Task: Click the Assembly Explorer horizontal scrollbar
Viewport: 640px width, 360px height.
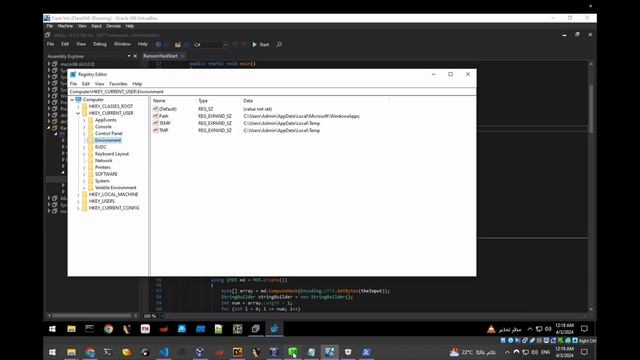Action: [92, 316]
